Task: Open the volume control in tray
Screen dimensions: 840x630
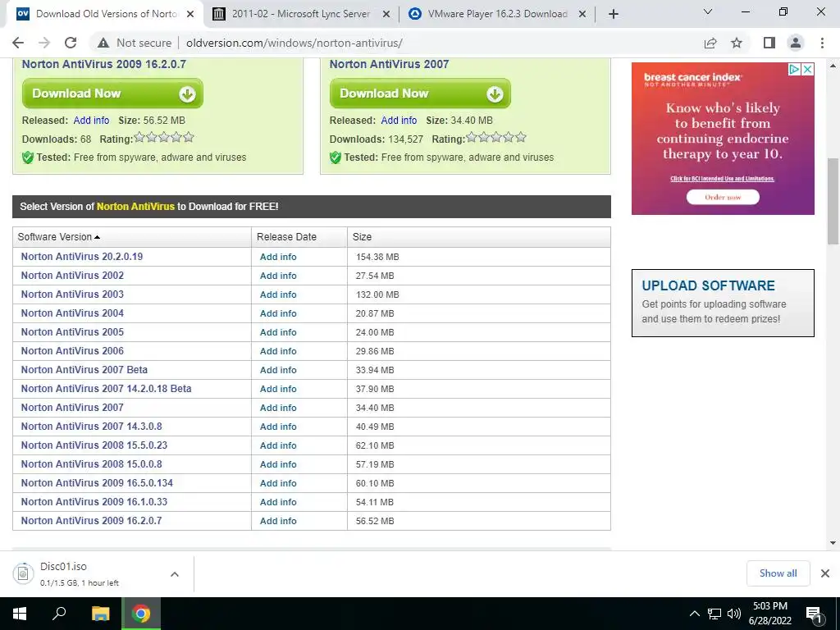Action: [734, 614]
